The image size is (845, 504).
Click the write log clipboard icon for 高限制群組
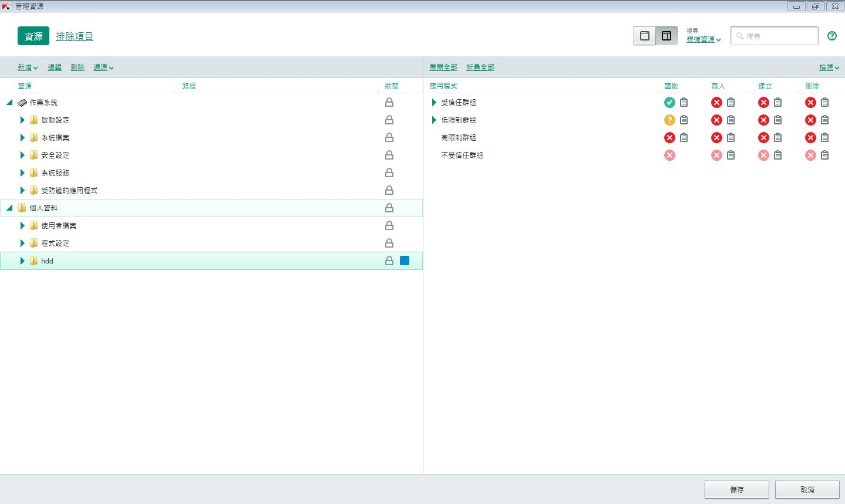pos(730,137)
